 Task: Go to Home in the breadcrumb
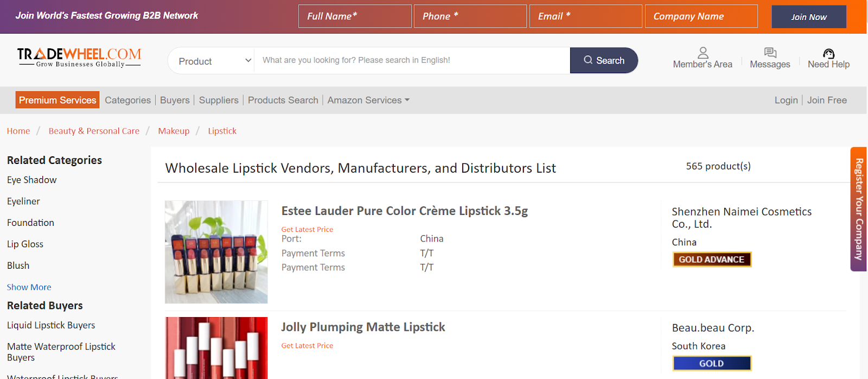(18, 131)
